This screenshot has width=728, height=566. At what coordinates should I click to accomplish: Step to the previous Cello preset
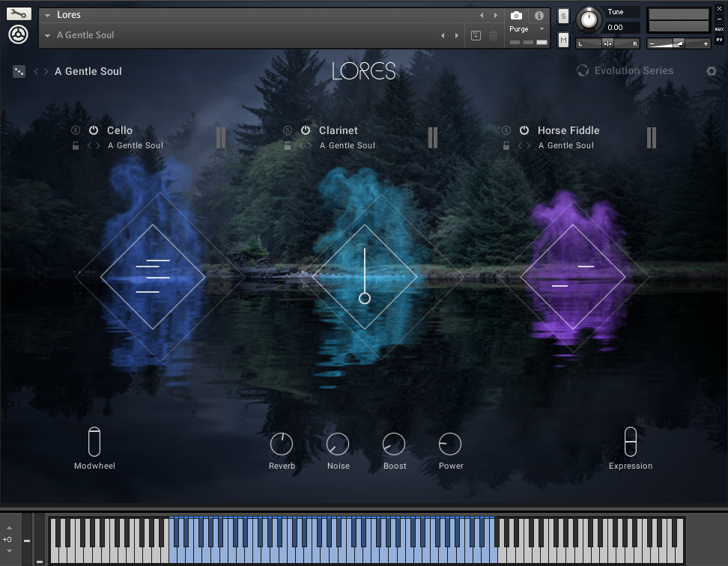[x=89, y=146]
